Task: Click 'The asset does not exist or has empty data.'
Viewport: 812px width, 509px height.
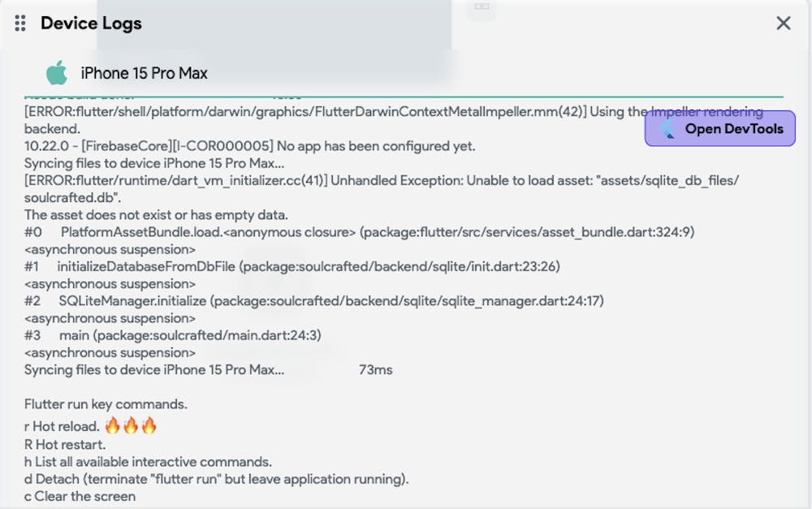Action: (156, 215)
